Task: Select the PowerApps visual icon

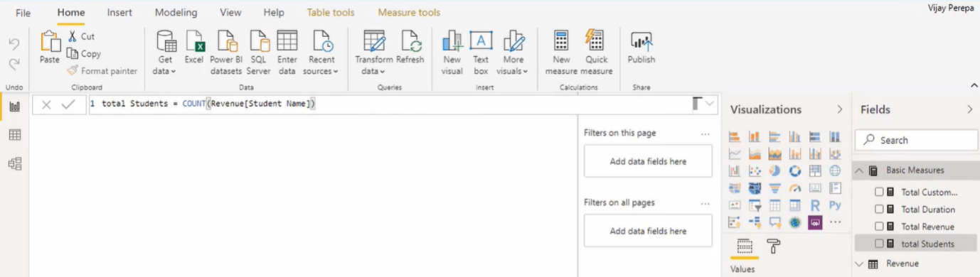Action: pyautogui.click(x=815, y=222)
